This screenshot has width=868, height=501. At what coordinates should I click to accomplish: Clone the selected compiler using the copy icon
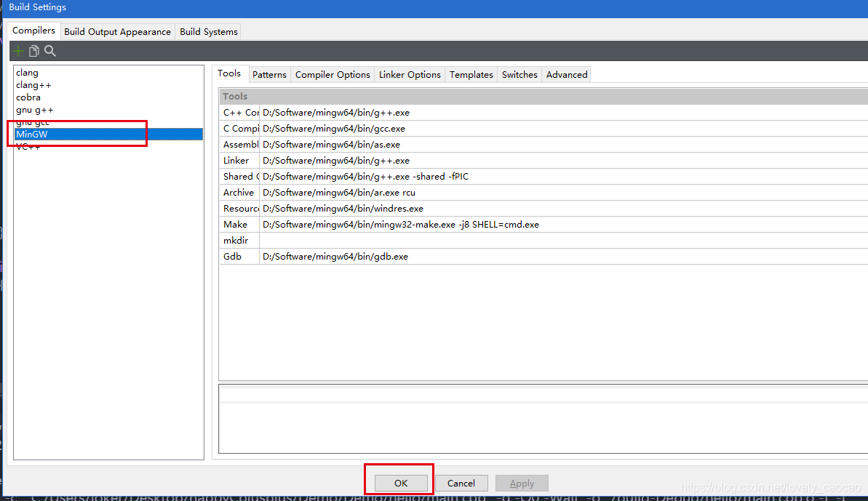33,51
